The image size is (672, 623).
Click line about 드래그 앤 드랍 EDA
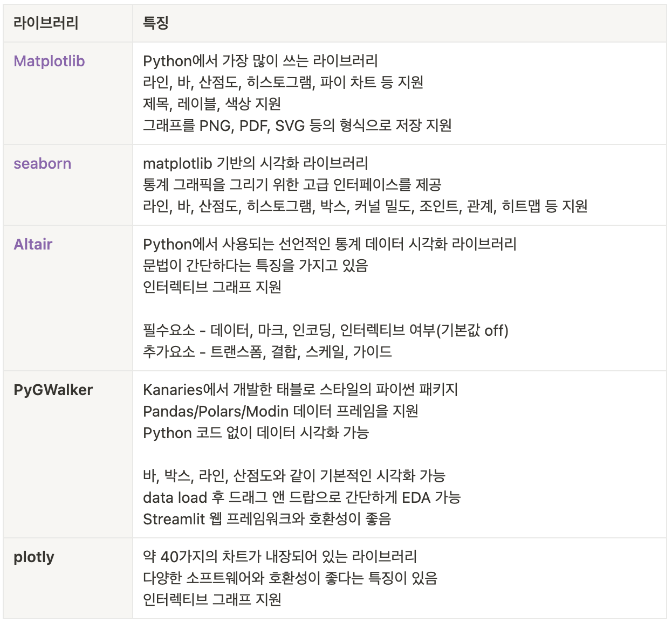(x=302, y=497)
